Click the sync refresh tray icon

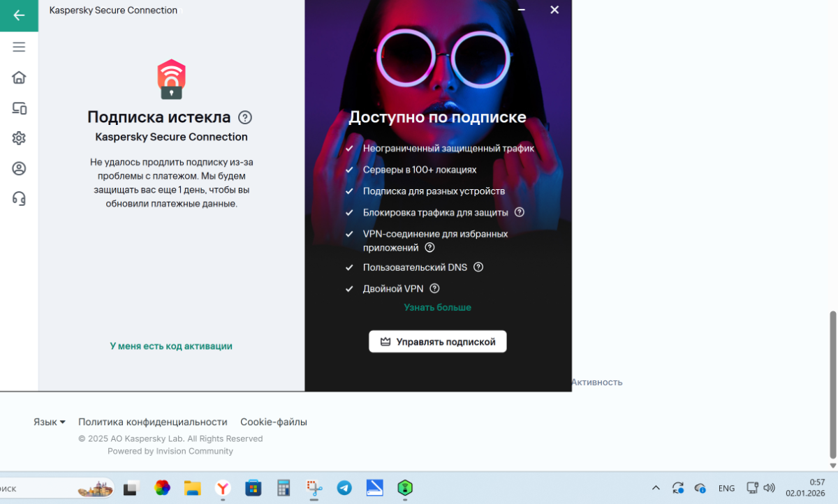point(678,488)
